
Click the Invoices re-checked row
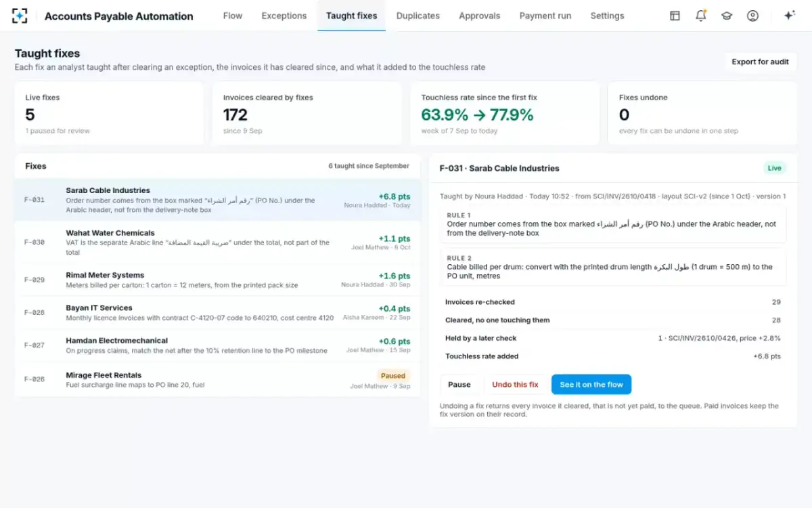[x=613, y=302]
